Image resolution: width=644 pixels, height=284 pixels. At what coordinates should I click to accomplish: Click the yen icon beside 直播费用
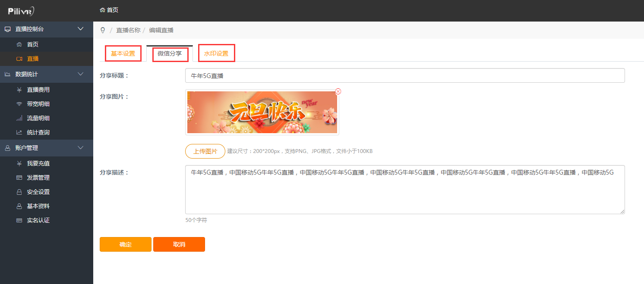coord(19,90)
